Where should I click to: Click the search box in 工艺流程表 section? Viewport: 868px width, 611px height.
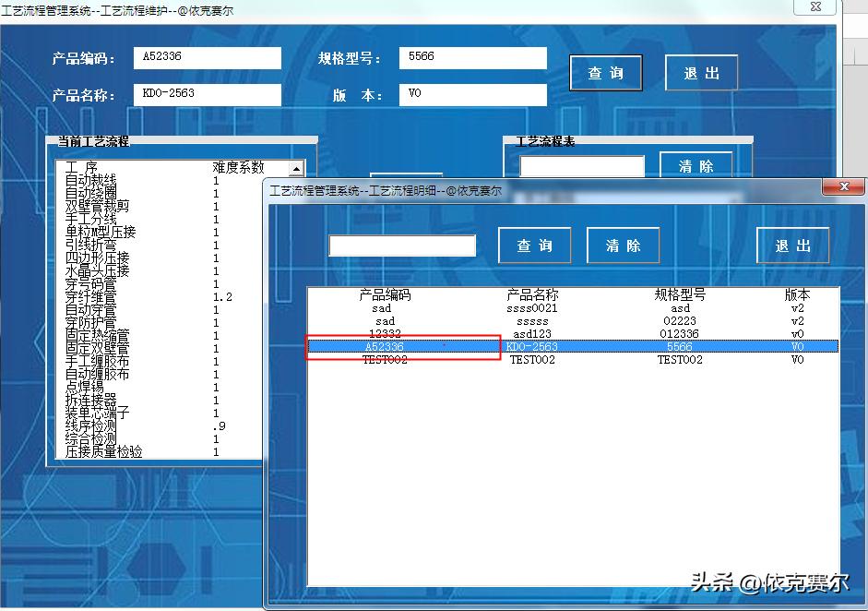(x=583, y=166)
